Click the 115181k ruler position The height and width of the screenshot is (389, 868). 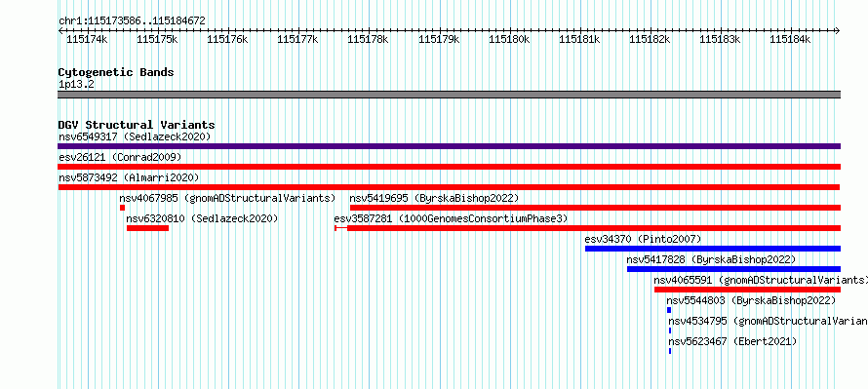point(579,39)
